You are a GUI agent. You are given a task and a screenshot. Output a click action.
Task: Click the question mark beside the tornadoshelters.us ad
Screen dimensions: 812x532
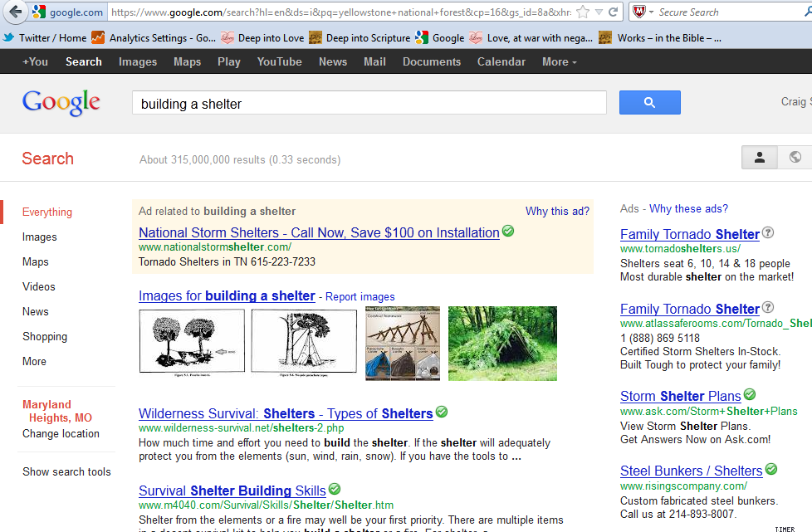click(x=768, y=233)
